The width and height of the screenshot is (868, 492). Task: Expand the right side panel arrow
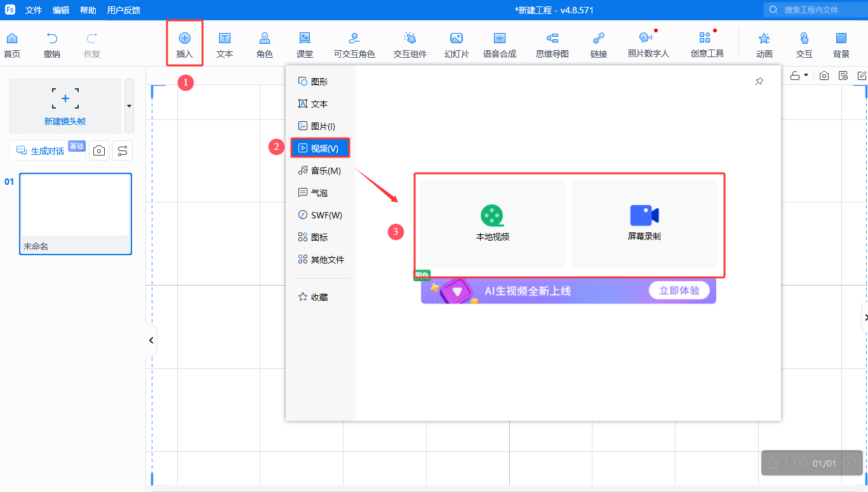point(864,317)
